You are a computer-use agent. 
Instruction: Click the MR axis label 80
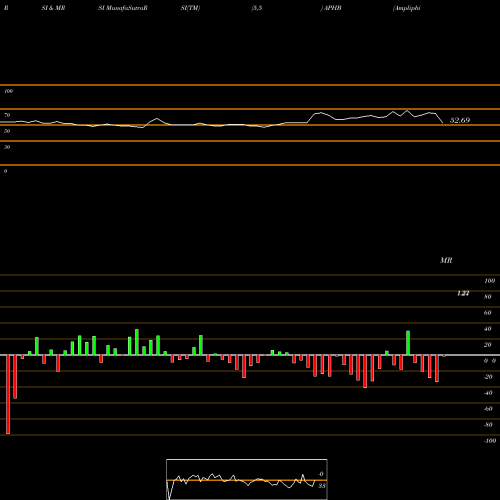(488, 297)
